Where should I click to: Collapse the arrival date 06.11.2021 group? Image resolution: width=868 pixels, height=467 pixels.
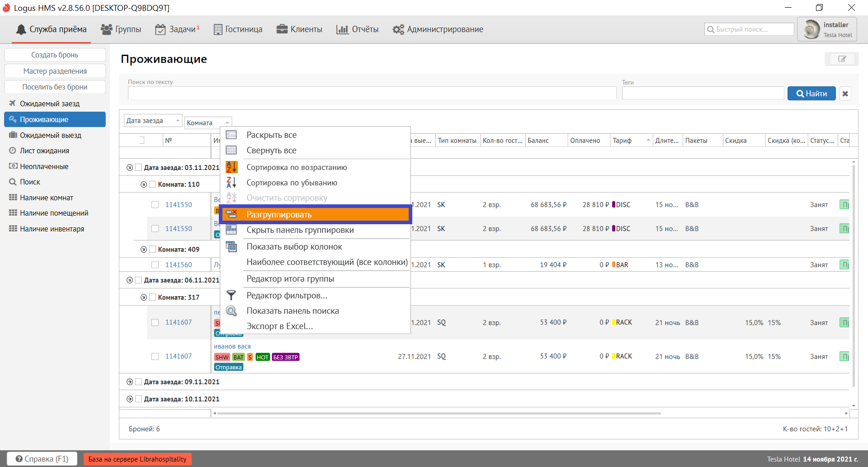[130, 280]
